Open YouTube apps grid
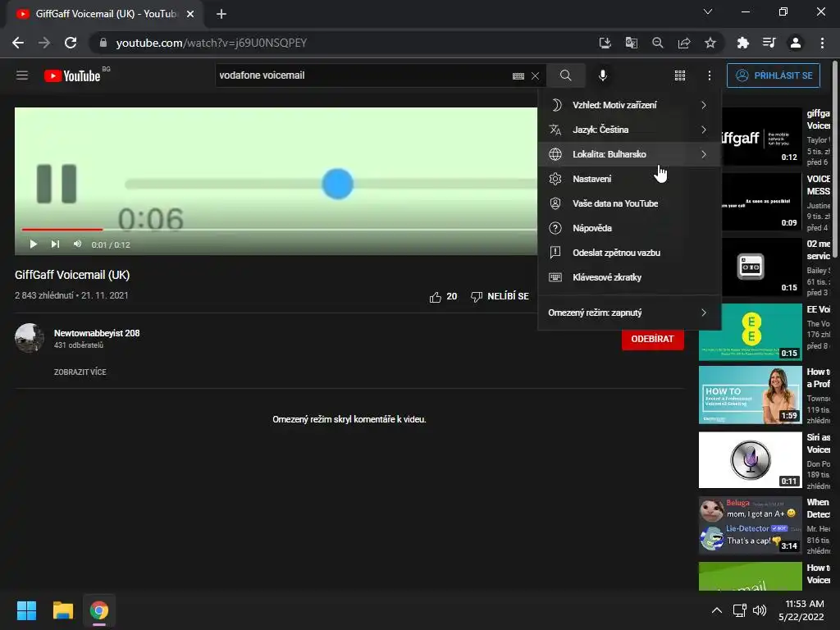The height and width of the screenshot is (630, 840). (x=680, y=75)
